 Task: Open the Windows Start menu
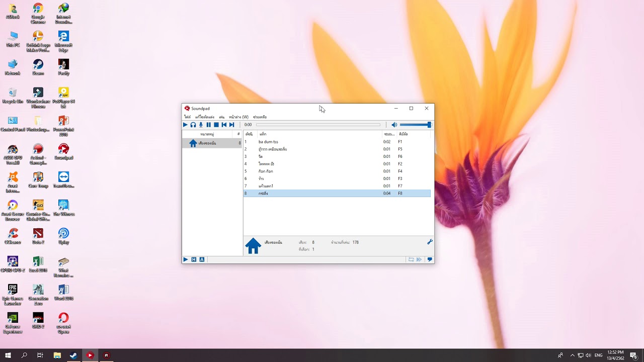8,355
